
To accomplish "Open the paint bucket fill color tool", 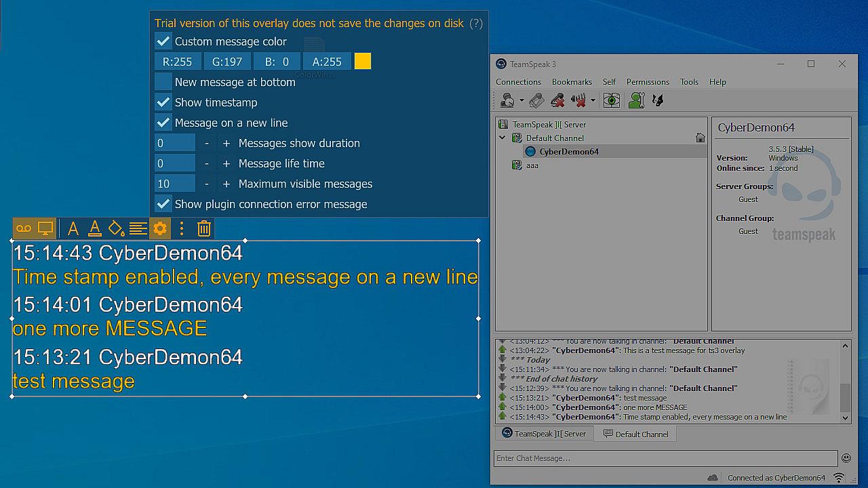I will [x=117, y=228].
